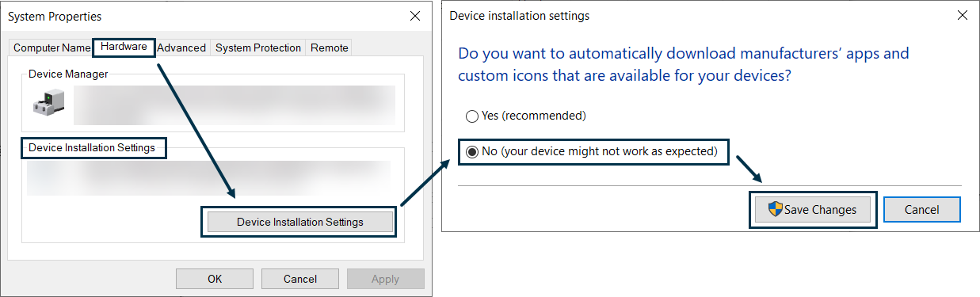Go to the Advanced tab
The height and width of the screenshot is (297, 980).
[x=181, y=48]
